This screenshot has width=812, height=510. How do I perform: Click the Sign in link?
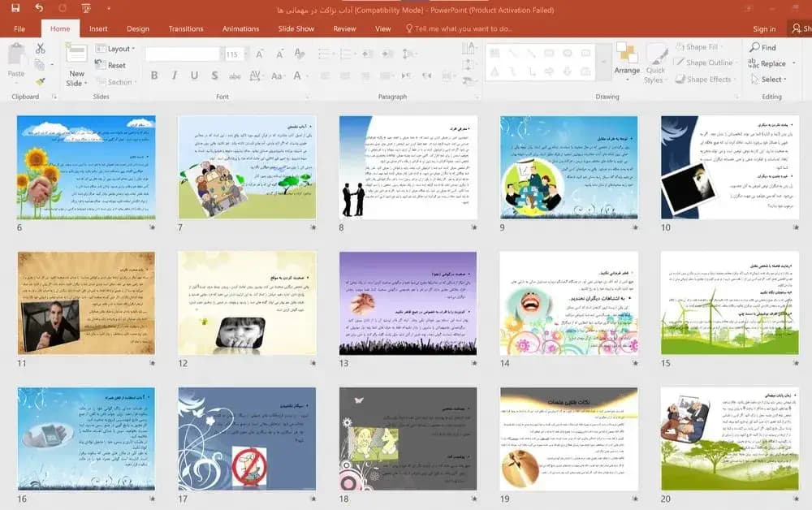pos(764,29)
